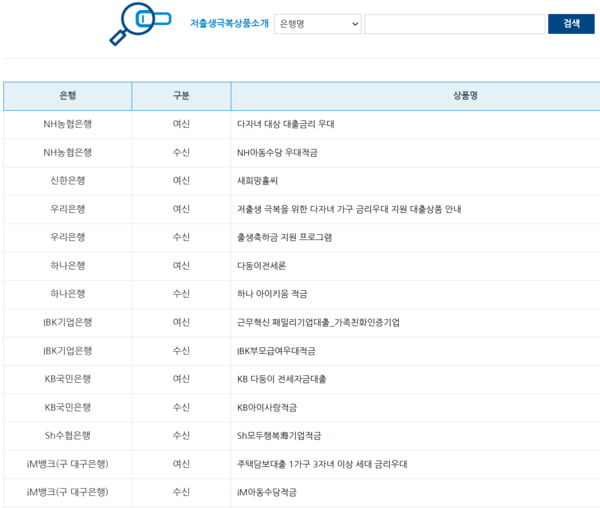Image resolution: width=600 pixels, height=508 pixels.
Task: Open product KB 다둥이 전세자금대출
Action: (282, 379)
